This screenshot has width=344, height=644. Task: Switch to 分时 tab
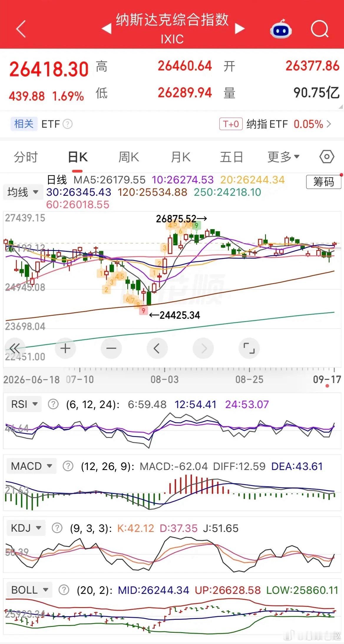click(x=26, y=157)
